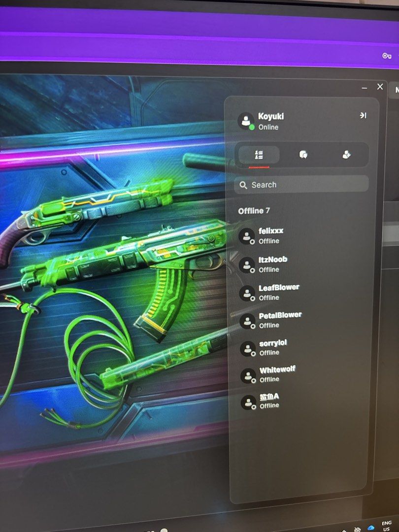Screen dimensions: 399x532
Task: Open the friends list tab
Action: click(x=259, y=155)
